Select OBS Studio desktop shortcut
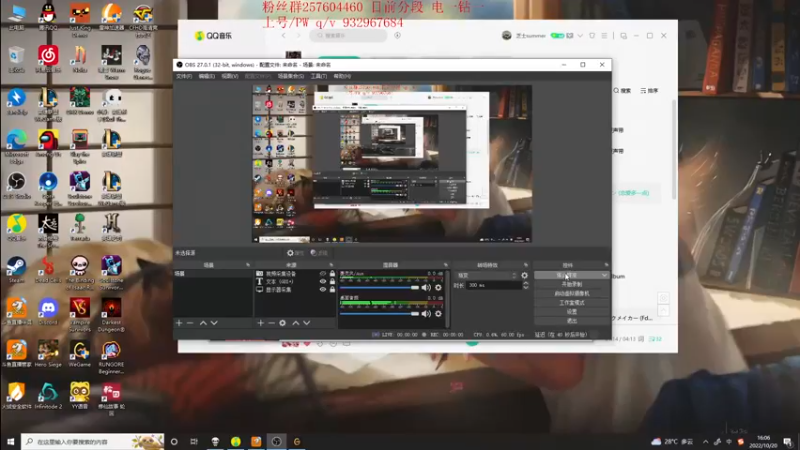800x450 pixels. [x=16, y=186]
